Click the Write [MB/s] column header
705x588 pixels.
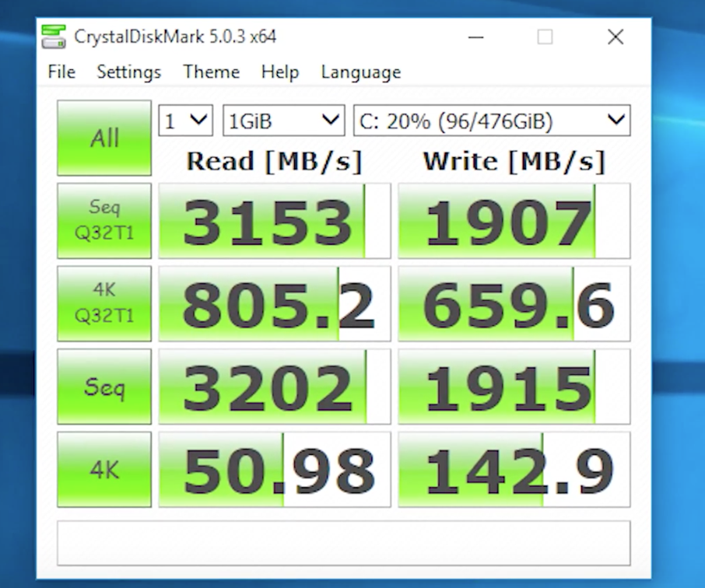click(514, 161)
